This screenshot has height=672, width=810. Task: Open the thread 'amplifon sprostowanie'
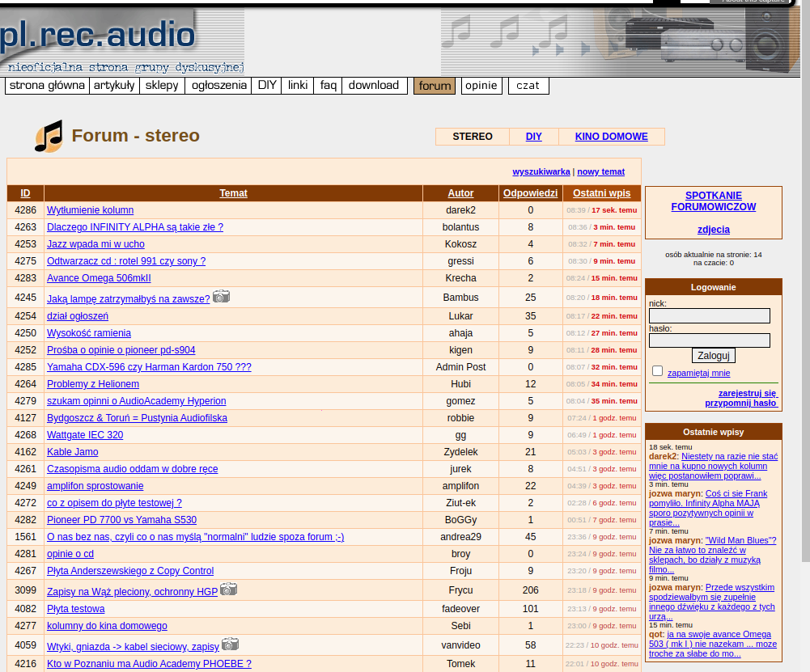click(95, 486)
